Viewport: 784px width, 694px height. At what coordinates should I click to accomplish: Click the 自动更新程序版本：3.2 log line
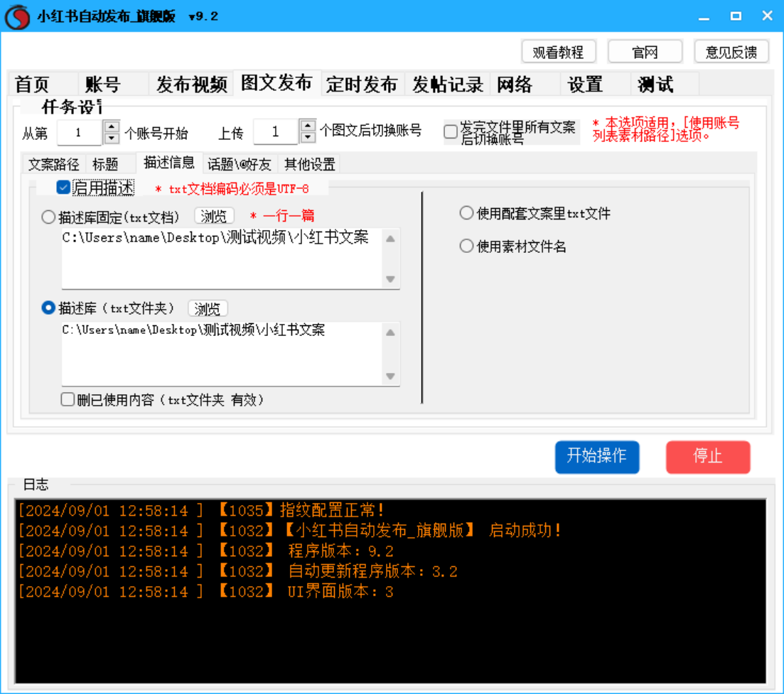click(237, 570)
